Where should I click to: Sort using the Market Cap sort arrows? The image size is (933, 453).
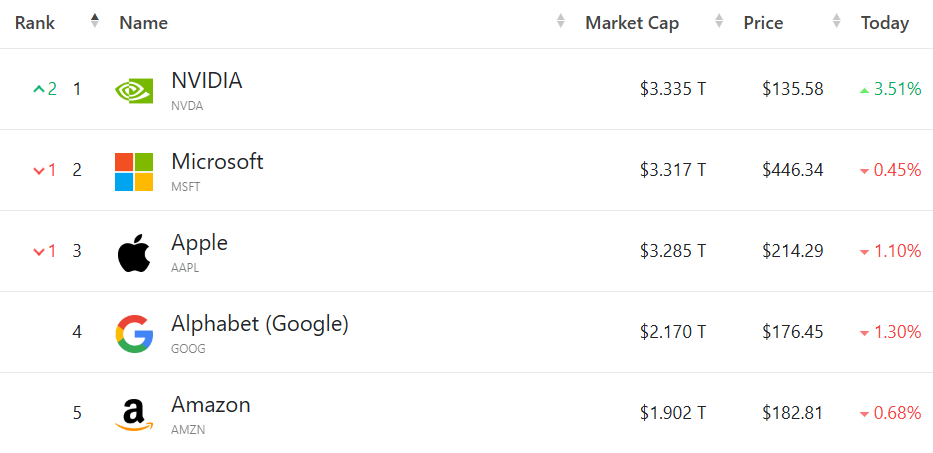pos(719,22)
